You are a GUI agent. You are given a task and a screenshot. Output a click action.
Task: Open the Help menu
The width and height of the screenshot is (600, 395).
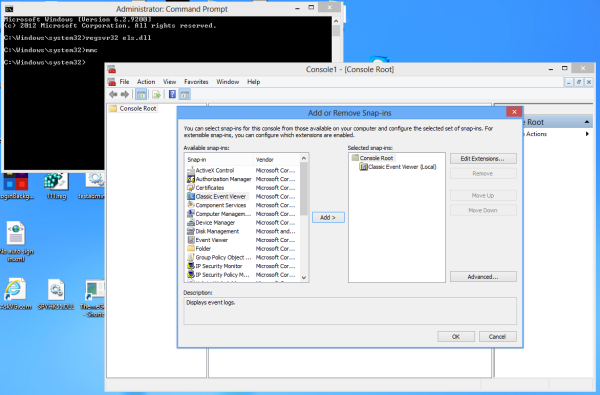[253, 82]
